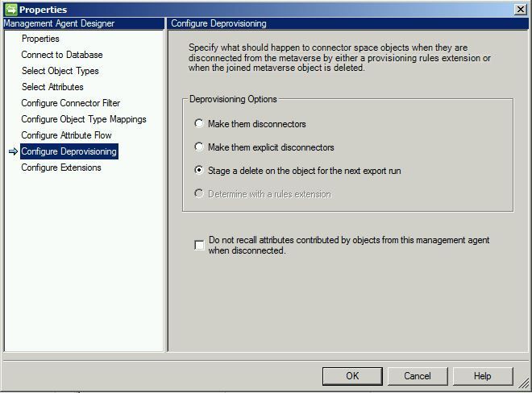
Task: Click the Properties window title icon
Action: [x=10, y=9]
